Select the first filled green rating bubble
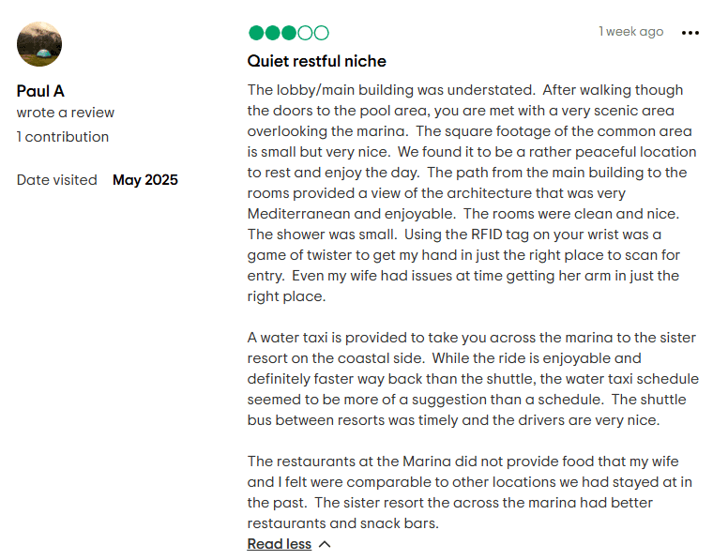Image resolution: width=728 pixels, height=560 pixels. 256,33
